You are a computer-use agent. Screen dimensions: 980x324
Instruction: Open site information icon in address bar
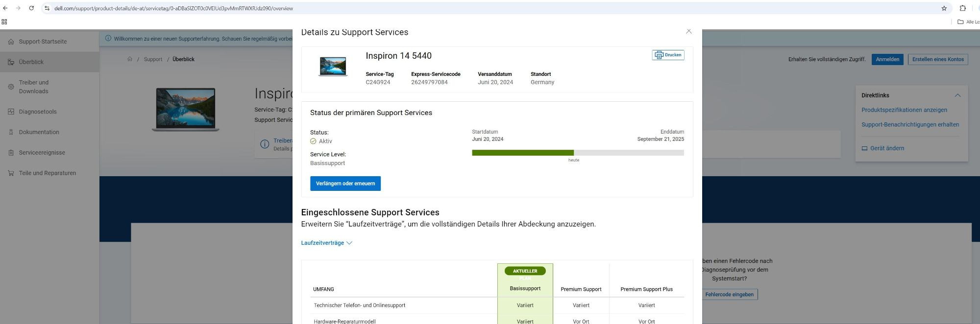pos(47,8)
